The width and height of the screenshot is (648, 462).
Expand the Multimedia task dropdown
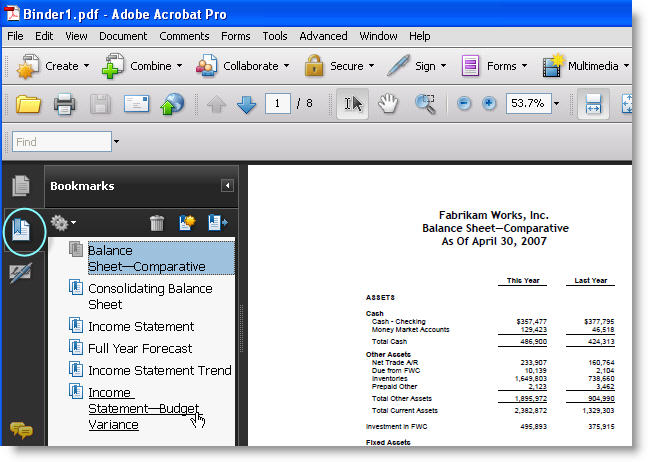626,66
